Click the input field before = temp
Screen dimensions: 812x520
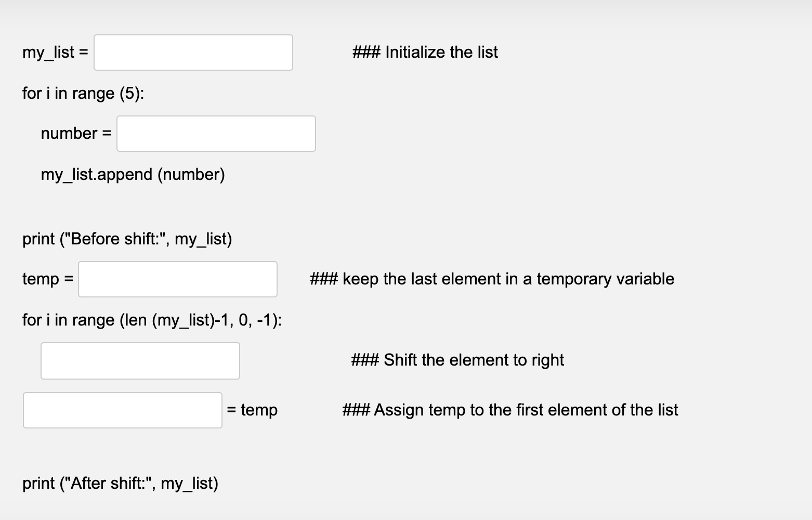123,410
